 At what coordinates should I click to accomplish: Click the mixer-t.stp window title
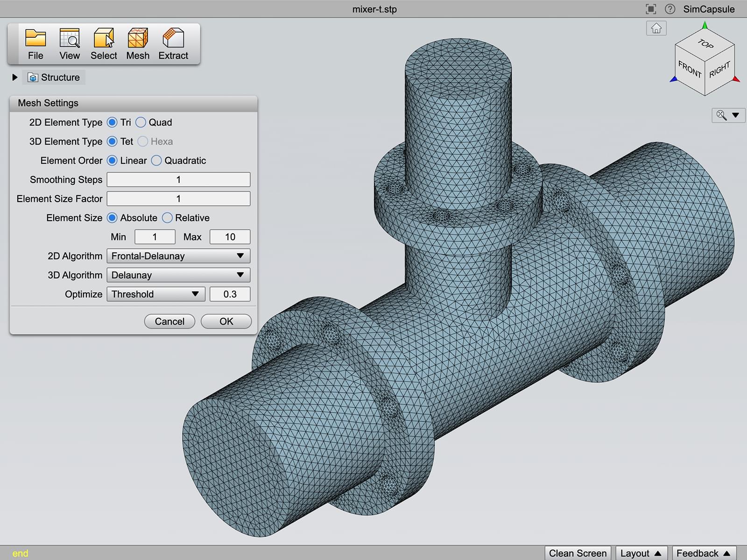click(x=374, y=9)
